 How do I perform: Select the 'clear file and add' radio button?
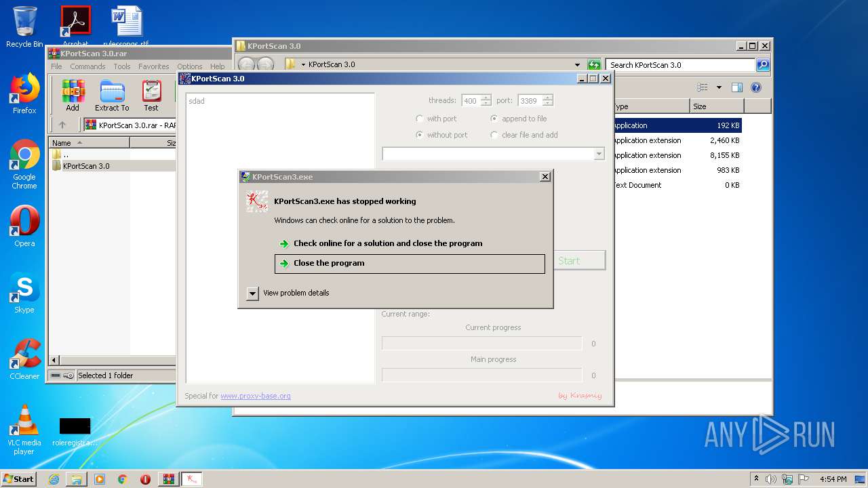coord(494,135)
